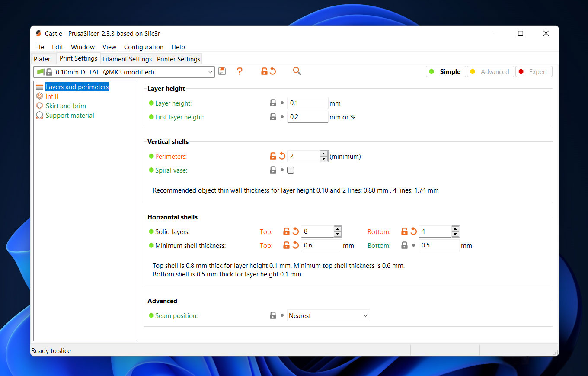Switch to Expert mode

[x=534, y=72]
